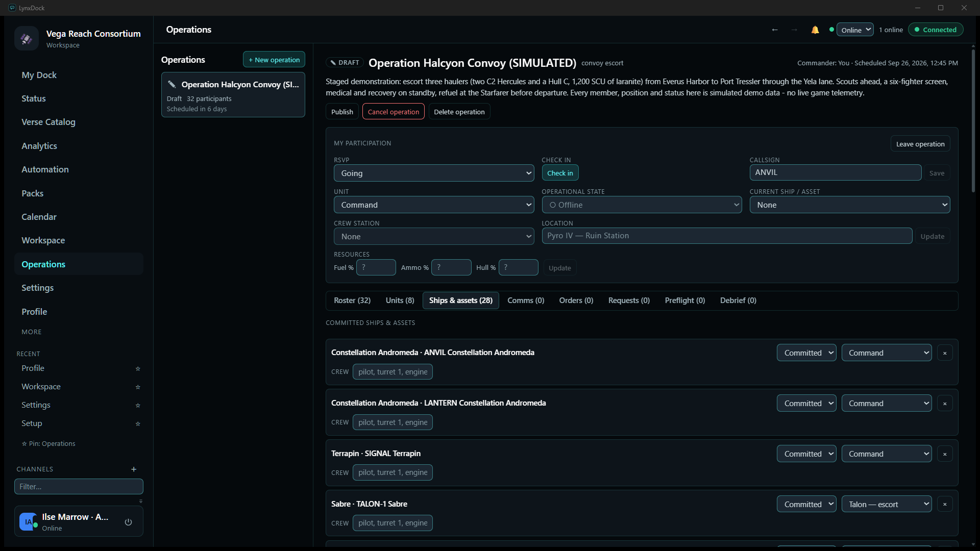
Task: Open the notifications bell
Action: (815, 30)
